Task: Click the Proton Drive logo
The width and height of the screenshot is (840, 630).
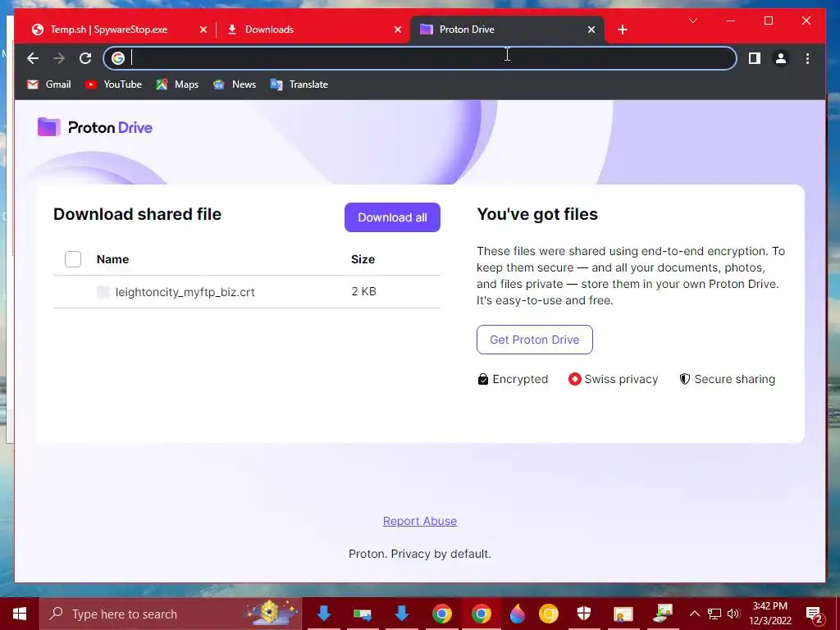Action: pos(95,127)
